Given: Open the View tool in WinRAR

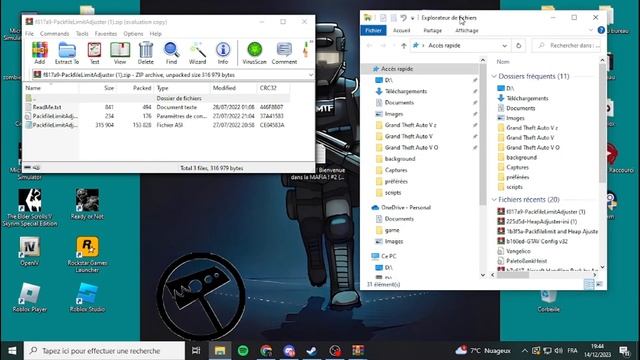Looking at the screenshot, I should 120,53.
